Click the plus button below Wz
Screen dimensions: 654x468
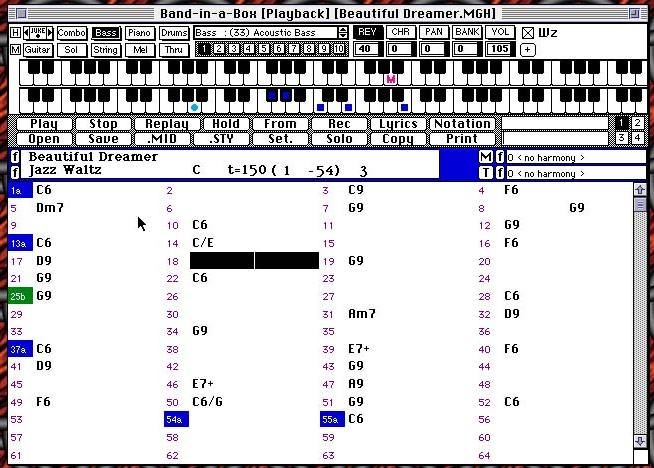pos(528,50)
